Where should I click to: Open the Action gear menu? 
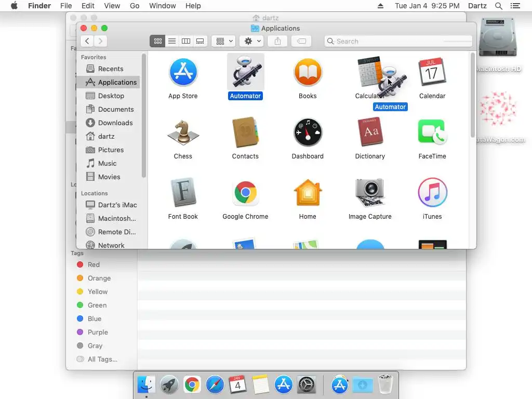coord(252,41)
